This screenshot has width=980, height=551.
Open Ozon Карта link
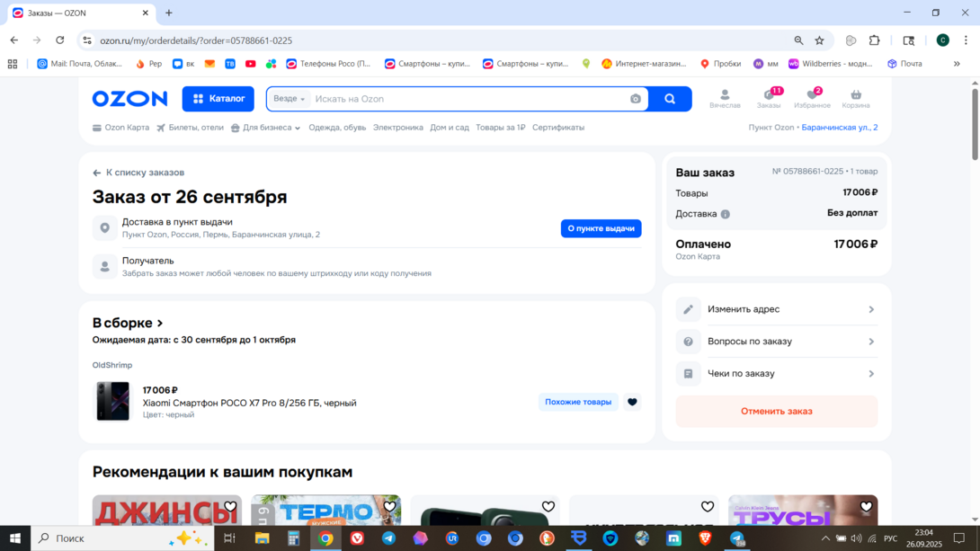(120, 128)
